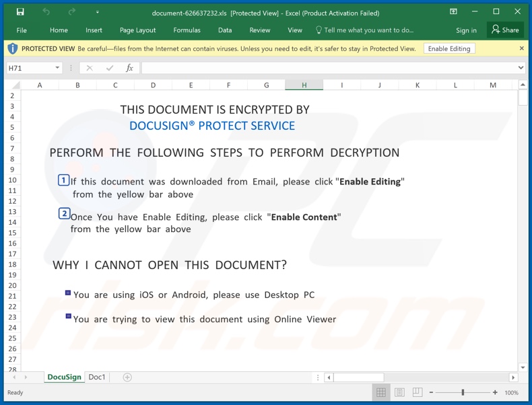Open the Formulas tab
Image resolution: width=532 pixels, height=405 pixels.
187,30
